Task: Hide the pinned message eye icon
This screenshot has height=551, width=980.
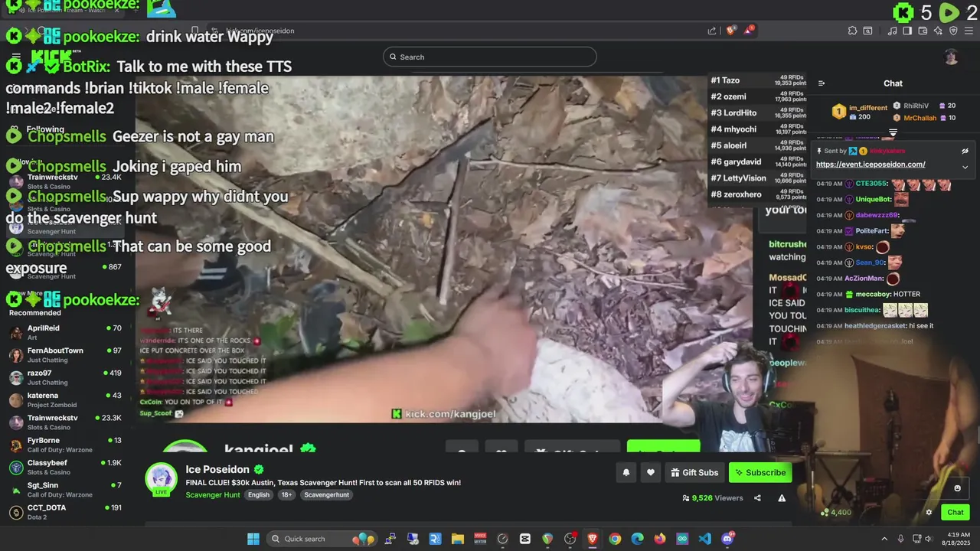Action: (965, 151)
